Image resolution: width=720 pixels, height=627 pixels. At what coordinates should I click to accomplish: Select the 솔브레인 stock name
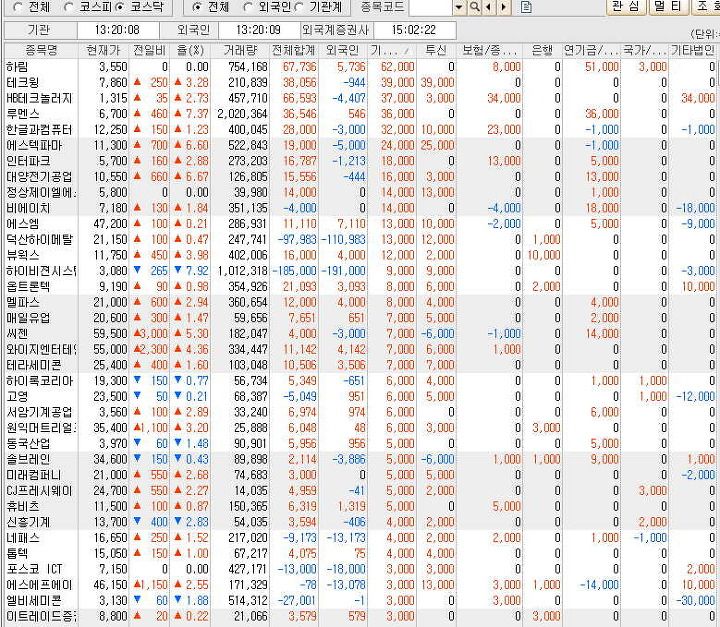point(28,459)
